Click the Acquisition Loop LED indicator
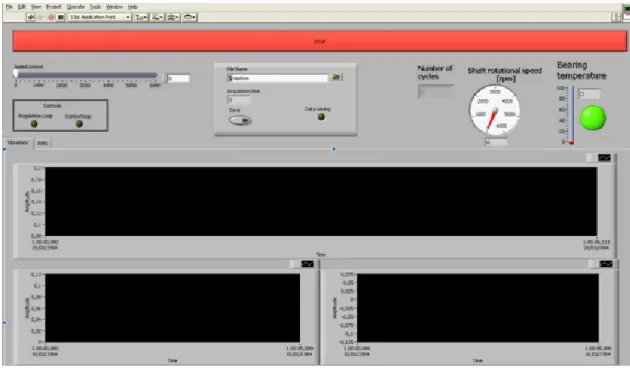The width and height of the screenshot is (630, 368). pyautogui.click(x=34, y=124)
